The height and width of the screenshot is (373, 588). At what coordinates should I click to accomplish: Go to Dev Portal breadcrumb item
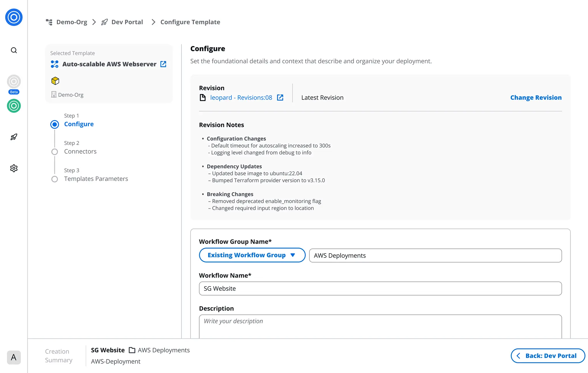[x=127, y=22]
